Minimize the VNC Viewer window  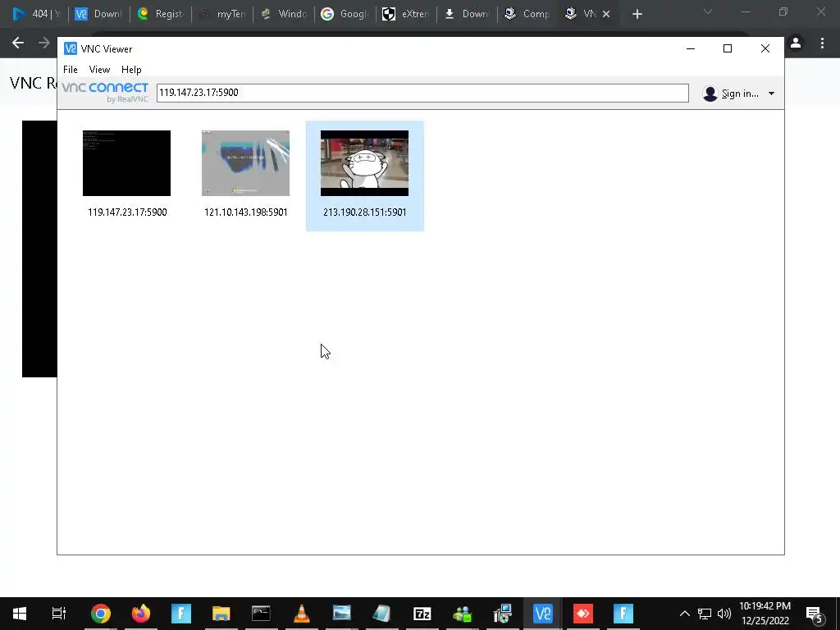point(691,48)
